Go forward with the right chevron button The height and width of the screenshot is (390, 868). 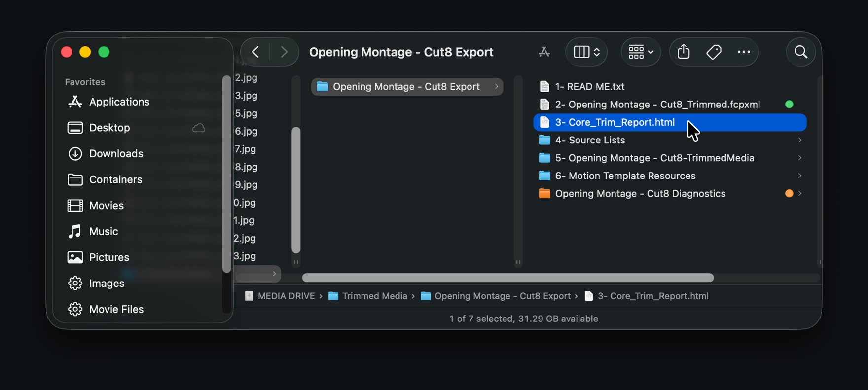tap(284, 52)
